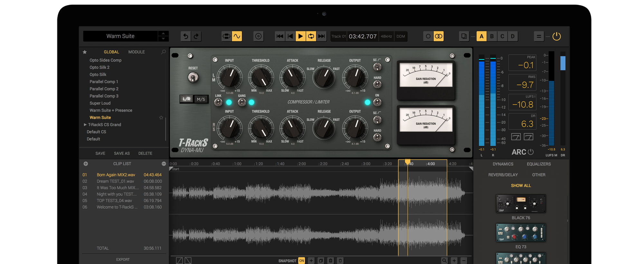Switch compressor to M/S mode
The height and width of the screenshot is (264, 644).
[201, 99]
